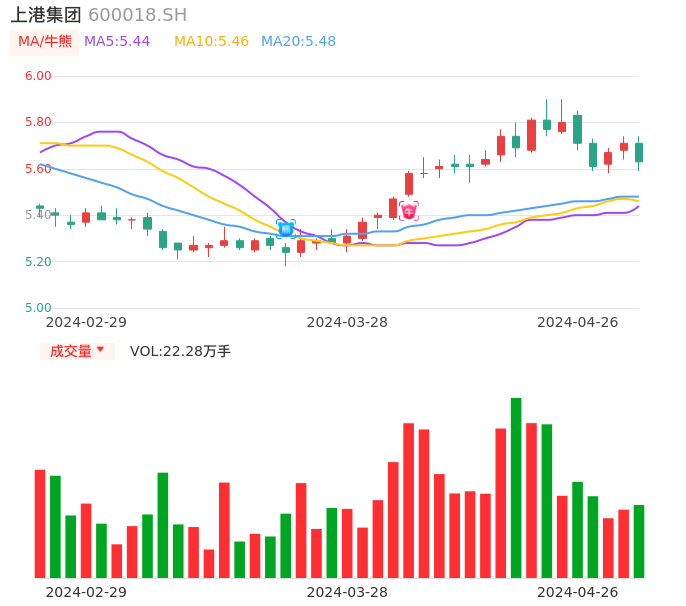Click the 600018.SH stock code
The width and height of the screenshot is (686, 606).
tap(137, 15)
